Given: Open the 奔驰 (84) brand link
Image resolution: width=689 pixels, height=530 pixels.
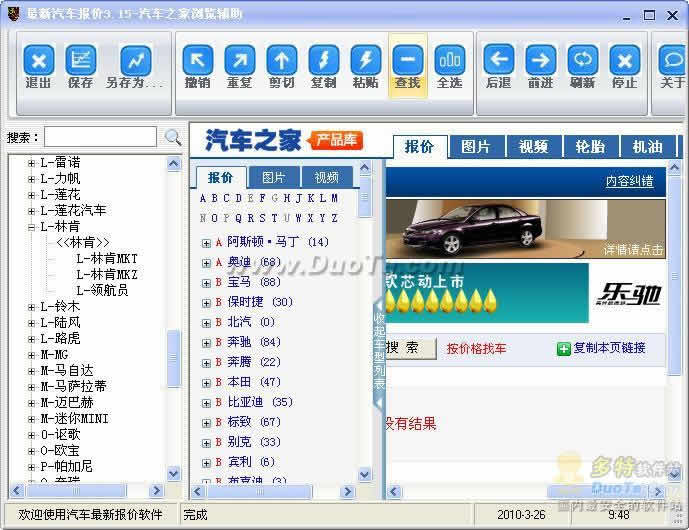Looking at the screenshot, I should [x=254, y=342].
